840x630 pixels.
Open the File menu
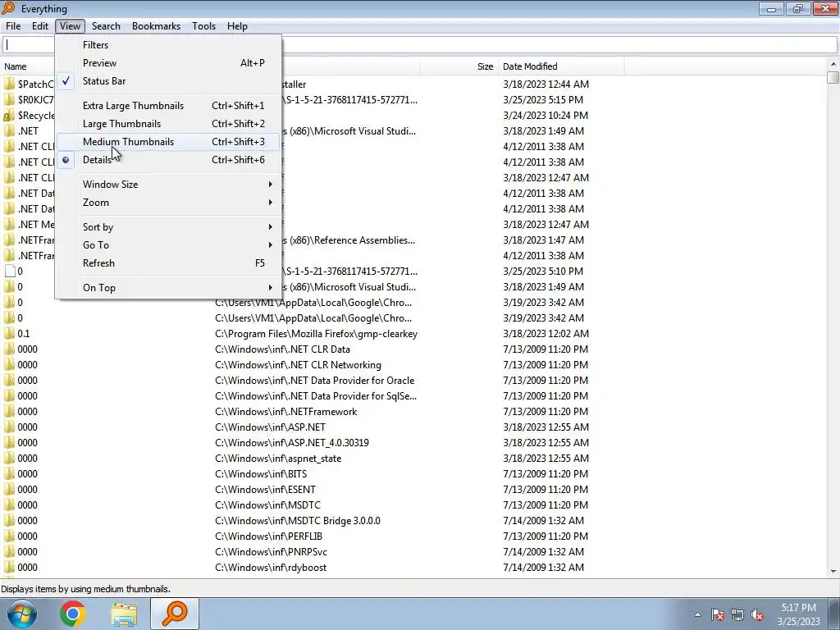tap(13, 26)
